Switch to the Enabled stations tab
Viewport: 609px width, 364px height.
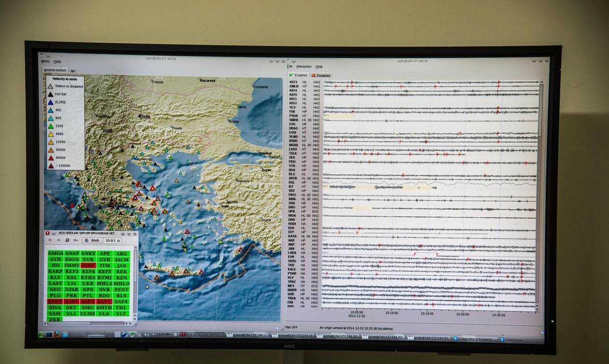click(x=298, y=75)
